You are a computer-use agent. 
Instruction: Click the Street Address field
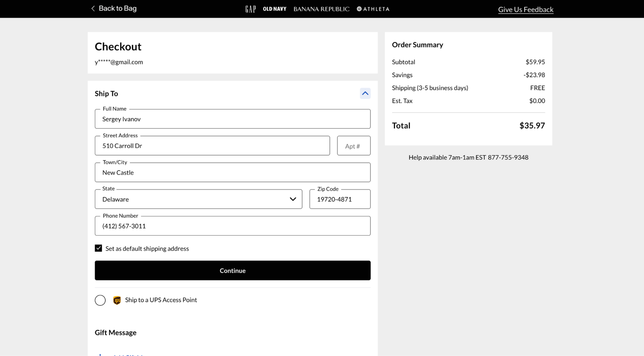(x=212, y=146)
